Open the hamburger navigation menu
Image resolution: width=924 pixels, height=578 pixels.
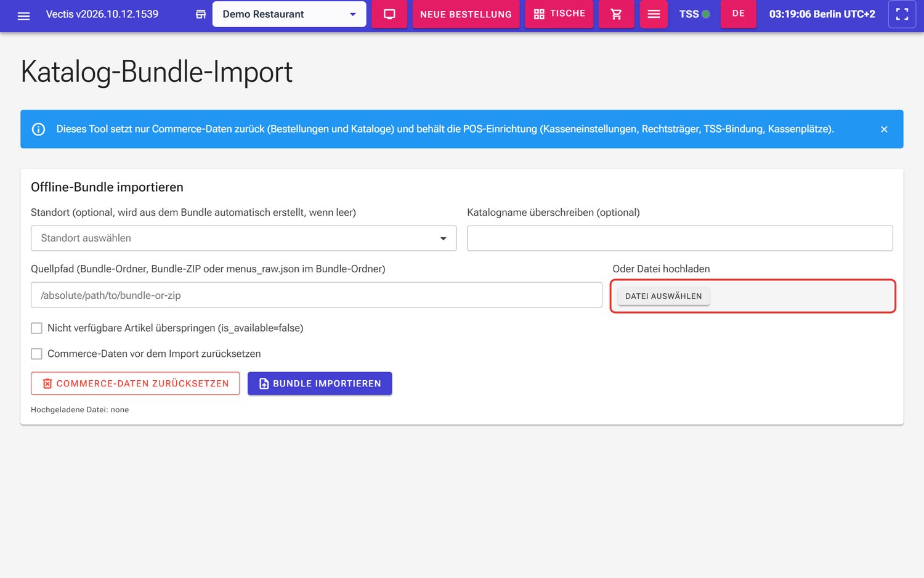23,15
